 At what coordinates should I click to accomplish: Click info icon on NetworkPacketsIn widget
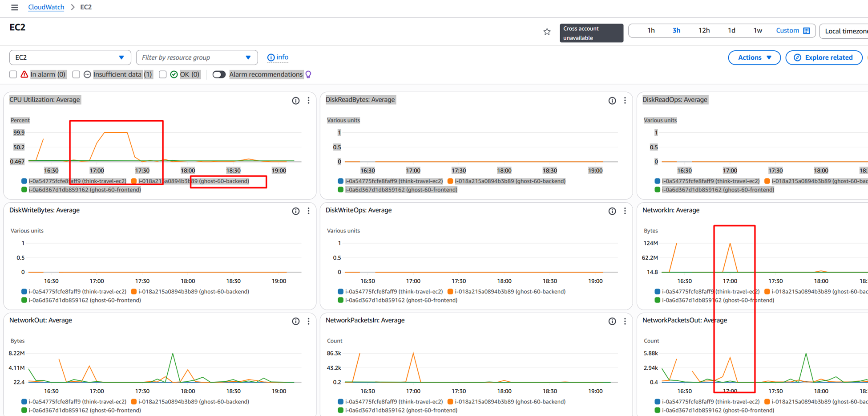612,321
